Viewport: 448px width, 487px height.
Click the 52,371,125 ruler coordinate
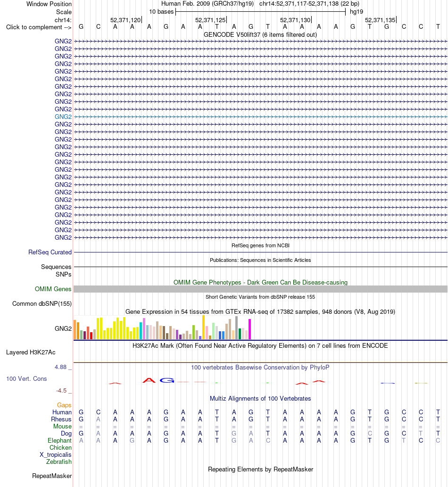click(x=210, y=20)
